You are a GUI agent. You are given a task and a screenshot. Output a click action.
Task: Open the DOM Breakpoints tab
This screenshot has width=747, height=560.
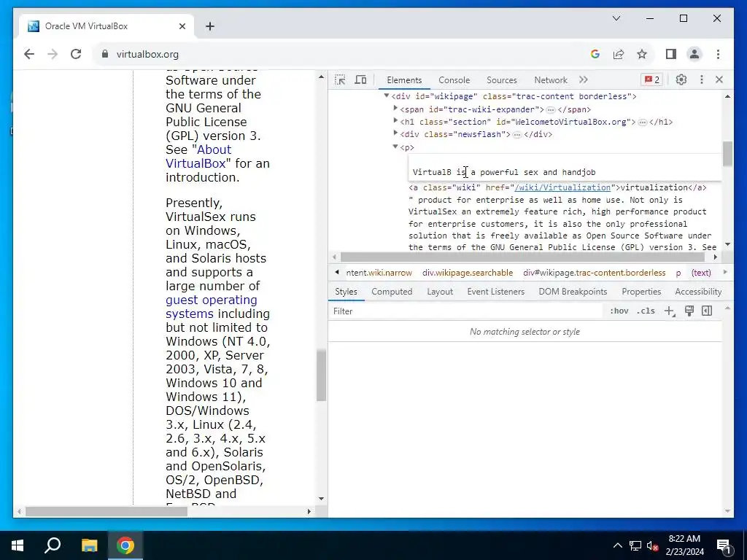click(x=573, y=292)
